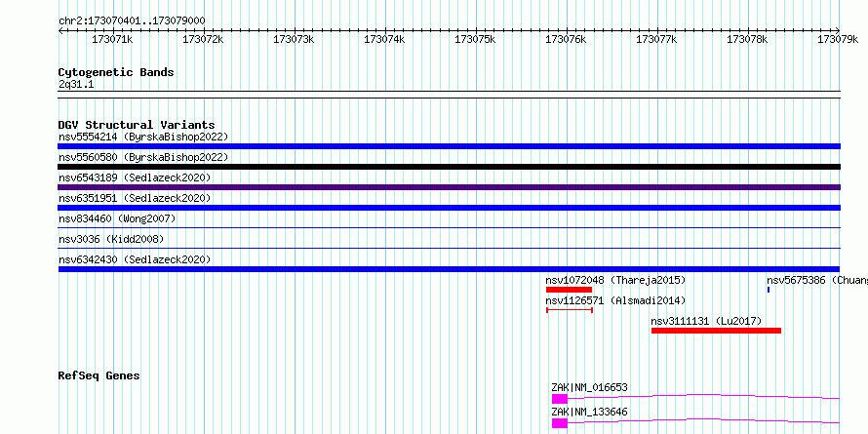Click the ZAK|NM_016653 intron line

pos(703,395)
